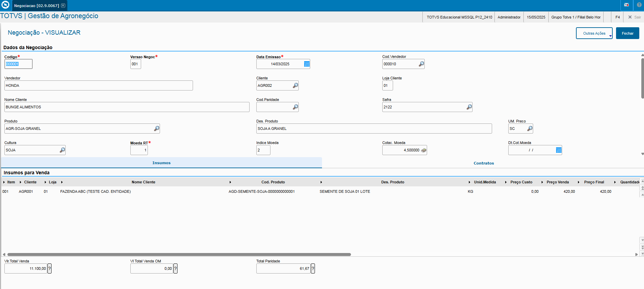This screenshot has width=644, height=289.
Task: Click the form's vertical scrollbar thumb
Action: coord(643,78)
